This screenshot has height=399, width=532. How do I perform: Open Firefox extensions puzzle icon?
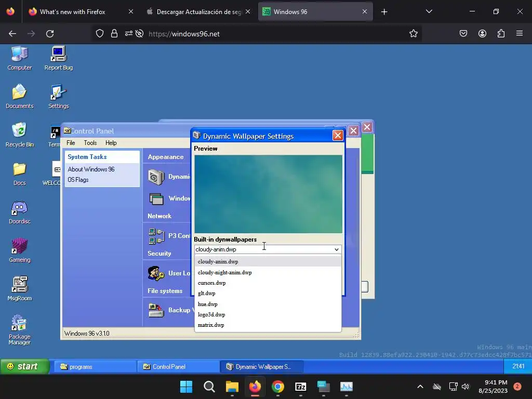pos(501,33)
